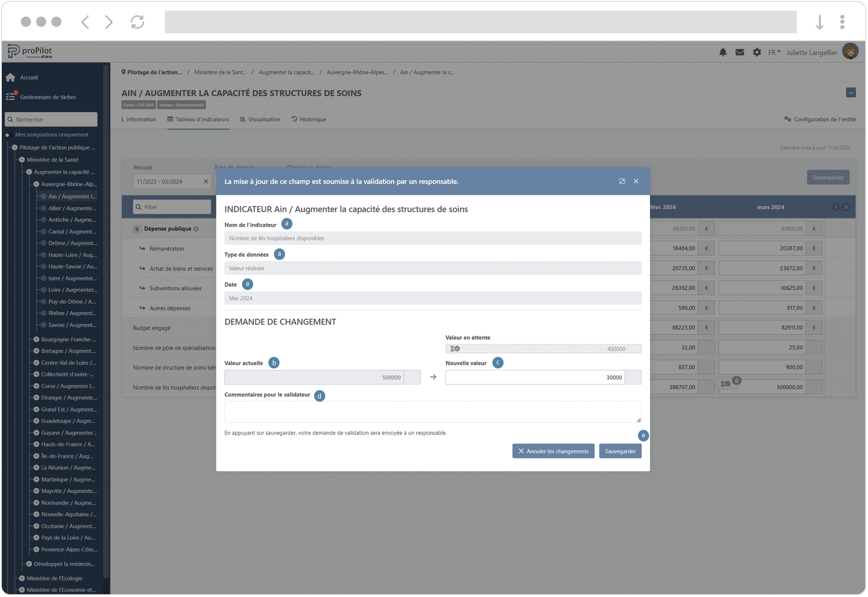Toggle Mes assignations uniquement option

point(7,135)
